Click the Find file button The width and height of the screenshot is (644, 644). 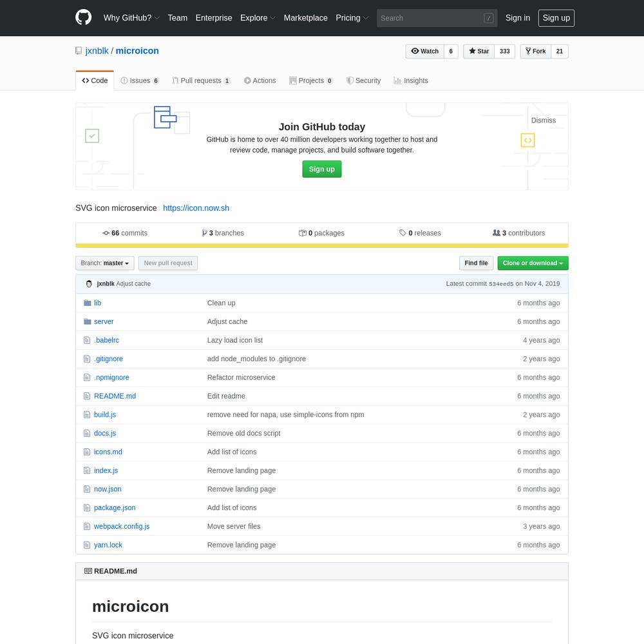(x=476, y=263)
